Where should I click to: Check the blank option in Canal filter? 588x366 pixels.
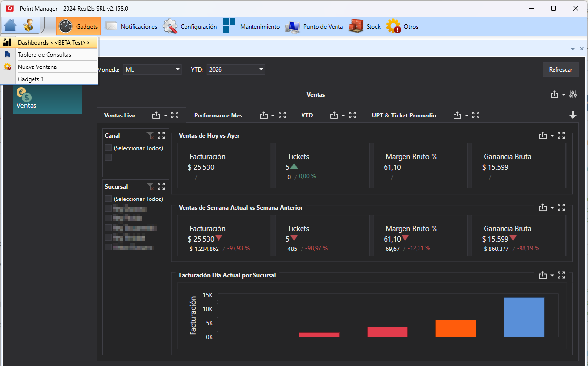(108, 157)
